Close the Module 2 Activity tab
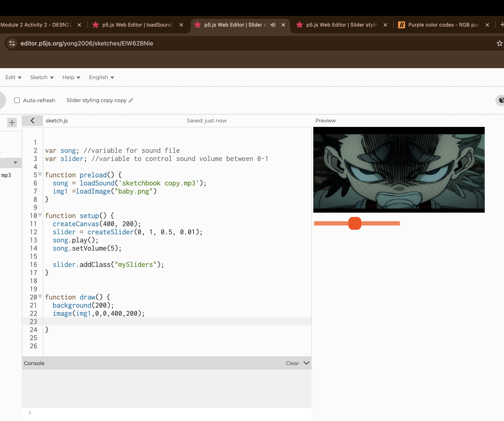This screenshot has width=504, height=421. (79, 25)
